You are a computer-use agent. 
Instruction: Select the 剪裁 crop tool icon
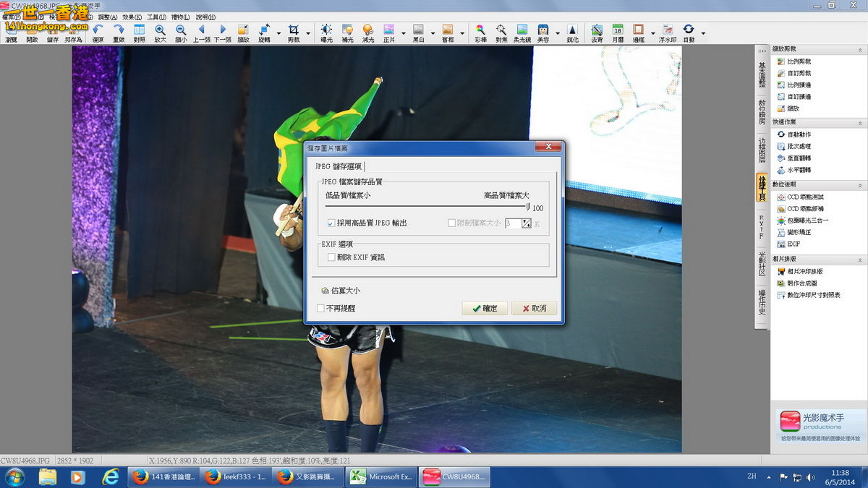click(294, 33)
